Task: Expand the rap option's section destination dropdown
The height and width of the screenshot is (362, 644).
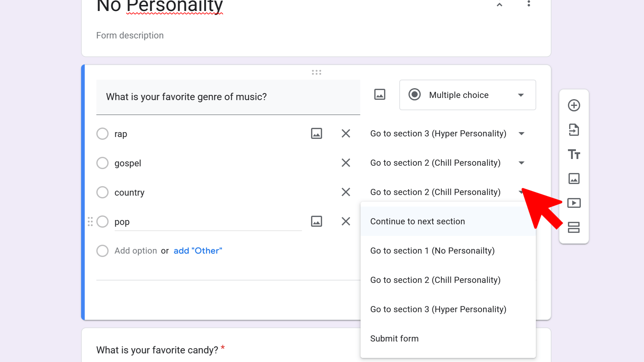Action: click(x=521, y=134)
